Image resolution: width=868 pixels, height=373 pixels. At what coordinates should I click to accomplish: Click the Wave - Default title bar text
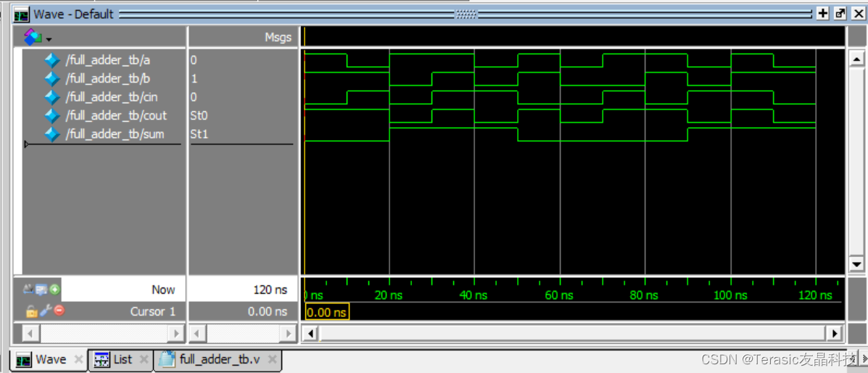click(x=73, y=14)
